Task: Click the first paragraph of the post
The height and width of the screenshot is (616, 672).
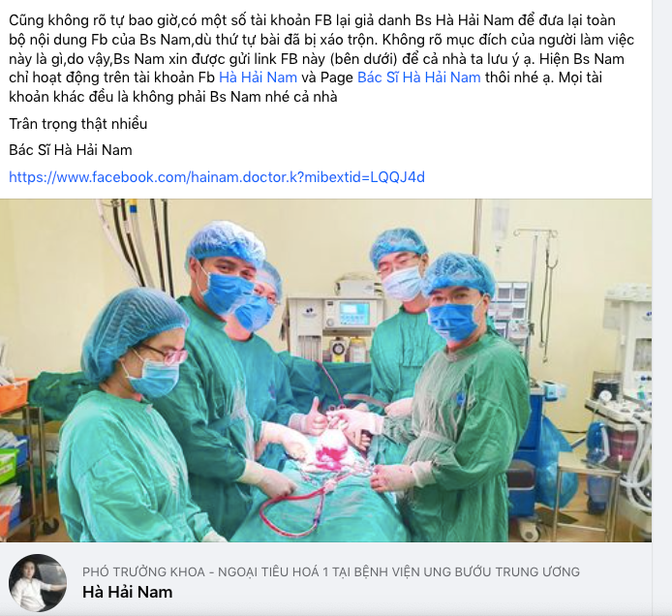Action: point(321,58)
